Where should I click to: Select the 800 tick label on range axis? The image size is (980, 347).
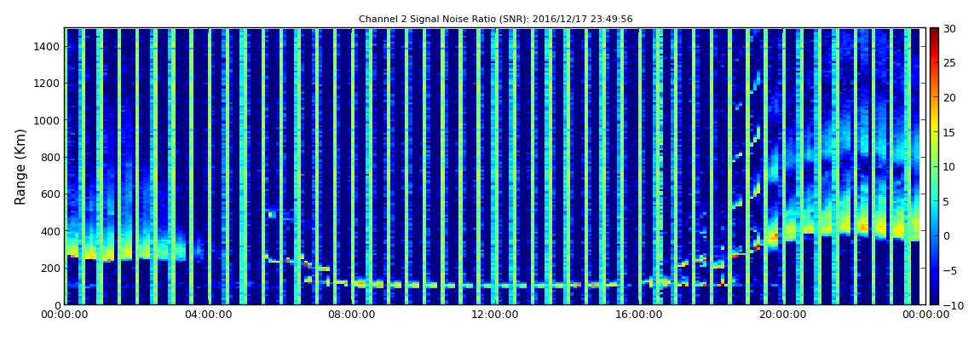click(x=50, y=158)
